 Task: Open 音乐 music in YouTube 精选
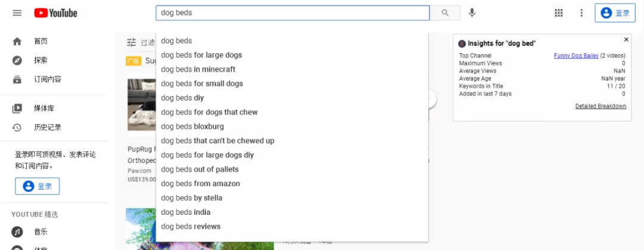coord(41,232)
